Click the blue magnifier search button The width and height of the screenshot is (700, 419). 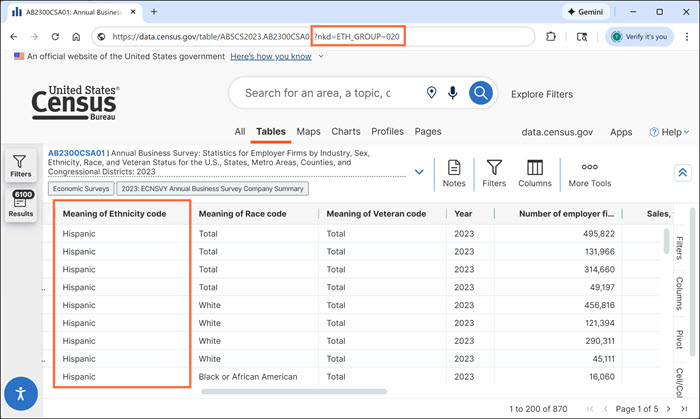point(481,92)
